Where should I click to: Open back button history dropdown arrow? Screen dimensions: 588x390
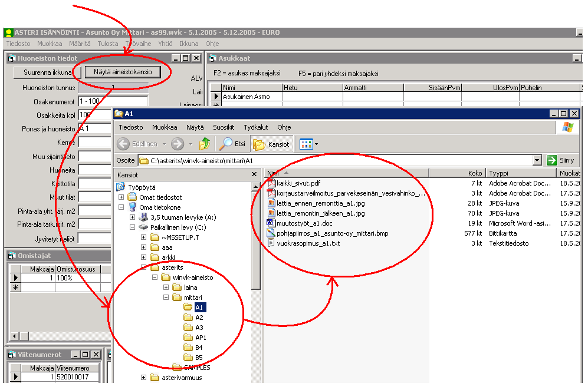pos(164,144)
